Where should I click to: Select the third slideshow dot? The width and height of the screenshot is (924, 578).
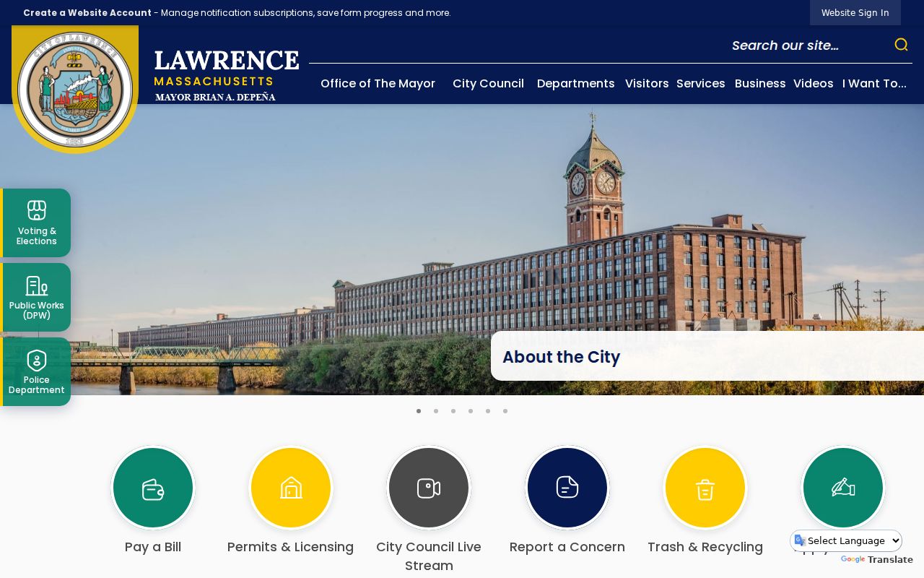click(x=453, y=411)
